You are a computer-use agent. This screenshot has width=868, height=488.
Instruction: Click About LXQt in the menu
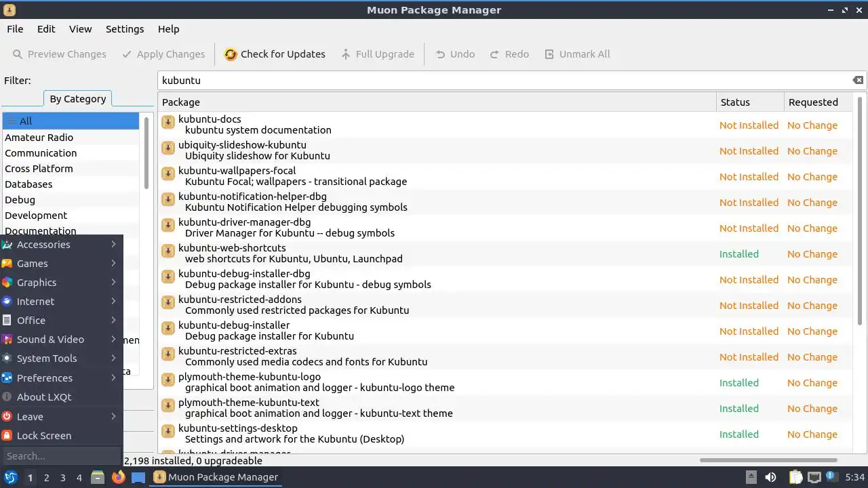coord(62,397)
